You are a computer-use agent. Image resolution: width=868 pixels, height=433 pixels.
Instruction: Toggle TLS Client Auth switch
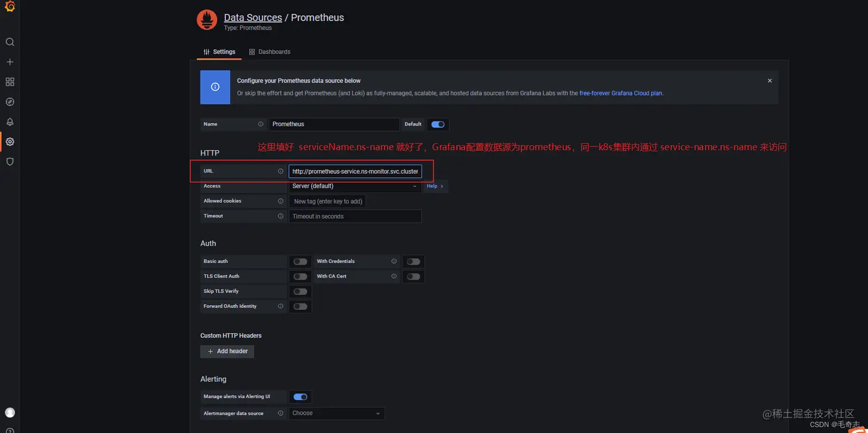tap(300, 276)
